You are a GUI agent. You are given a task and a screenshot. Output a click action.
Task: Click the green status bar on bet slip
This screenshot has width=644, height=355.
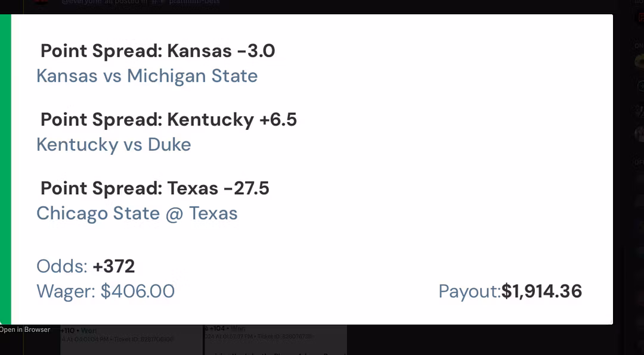[5, 170]
